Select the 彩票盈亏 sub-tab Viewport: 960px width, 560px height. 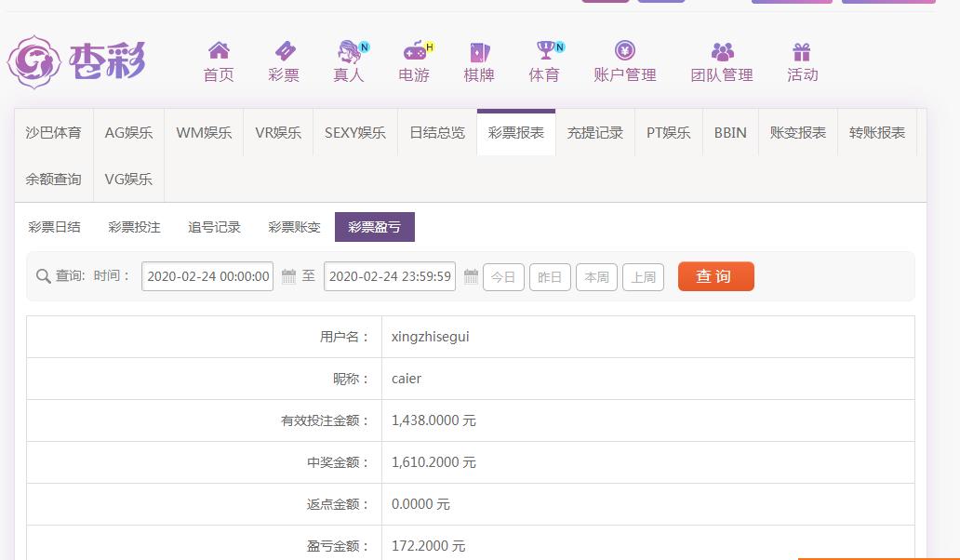point(375,227)
